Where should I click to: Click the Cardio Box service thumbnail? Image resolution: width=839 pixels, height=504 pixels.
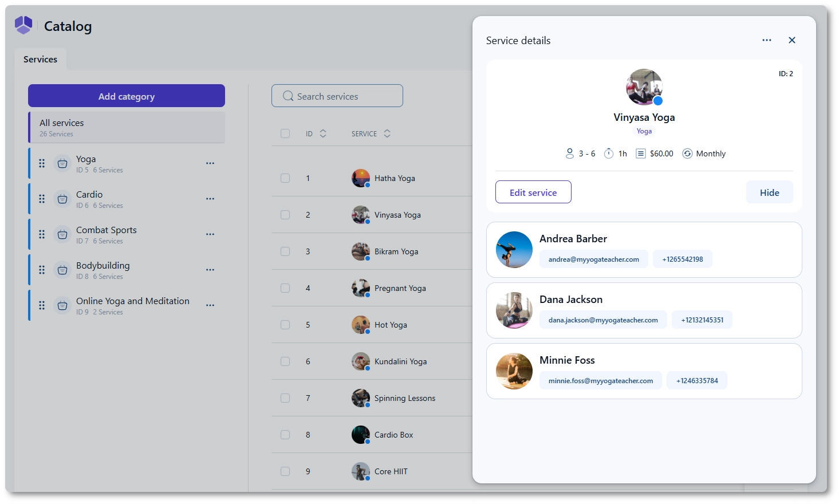click(x=361, y=435)
